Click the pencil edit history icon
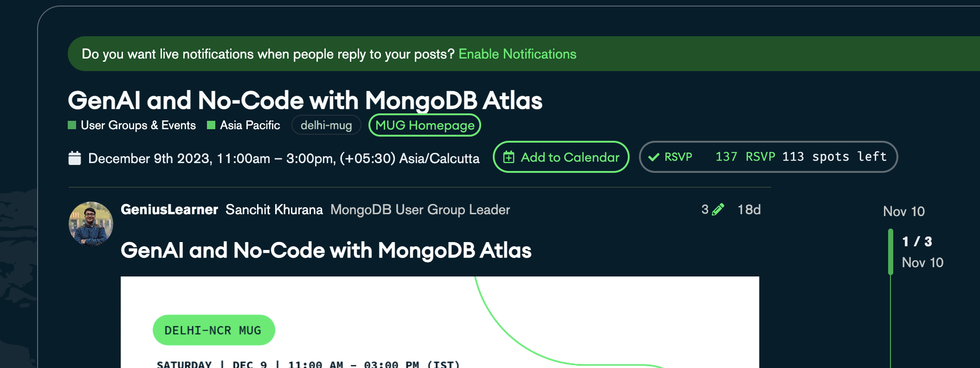This screenshot has height=368, width=980. point(718,210)
